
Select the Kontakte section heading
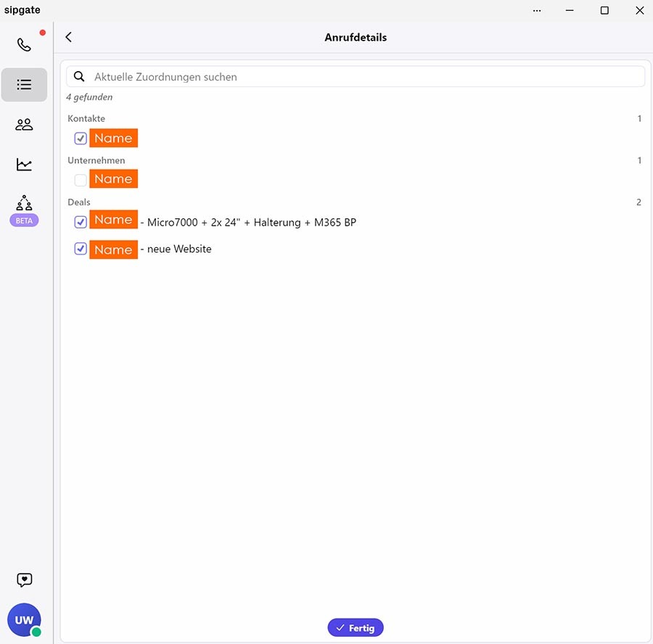click(86, 118)
